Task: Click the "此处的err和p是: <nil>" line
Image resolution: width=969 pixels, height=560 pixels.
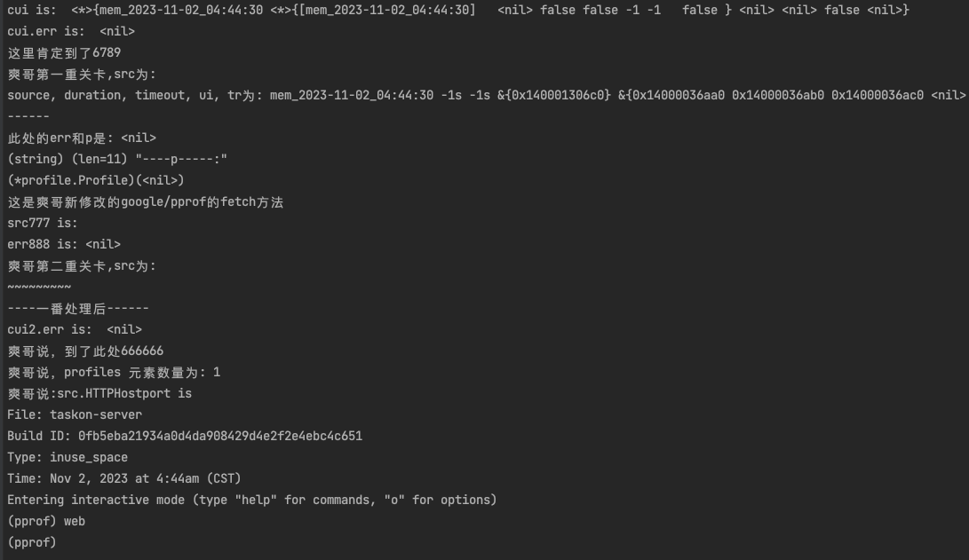Action: [x=82, y=138]
